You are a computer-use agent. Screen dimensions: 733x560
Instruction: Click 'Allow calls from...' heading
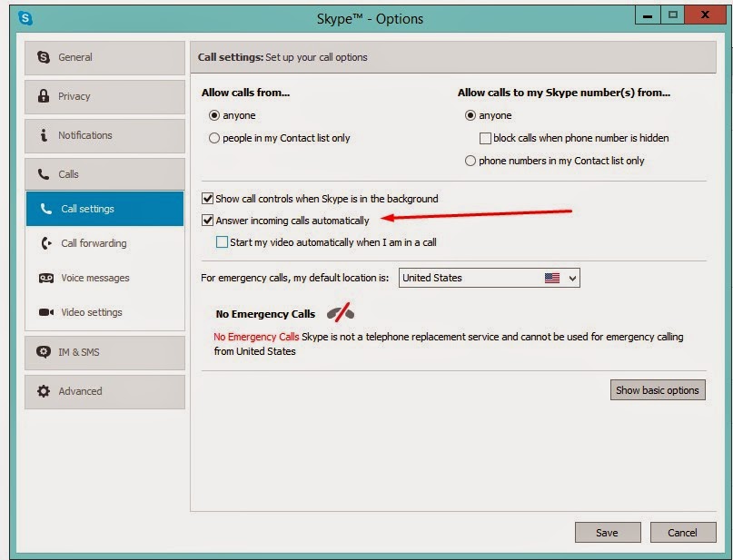(245, 93)
